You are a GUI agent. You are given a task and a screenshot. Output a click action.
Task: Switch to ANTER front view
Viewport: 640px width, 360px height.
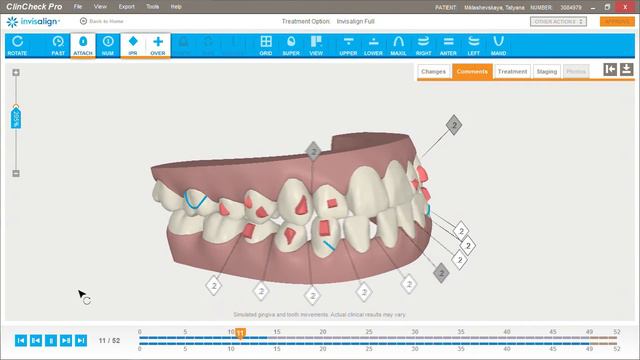448,45
